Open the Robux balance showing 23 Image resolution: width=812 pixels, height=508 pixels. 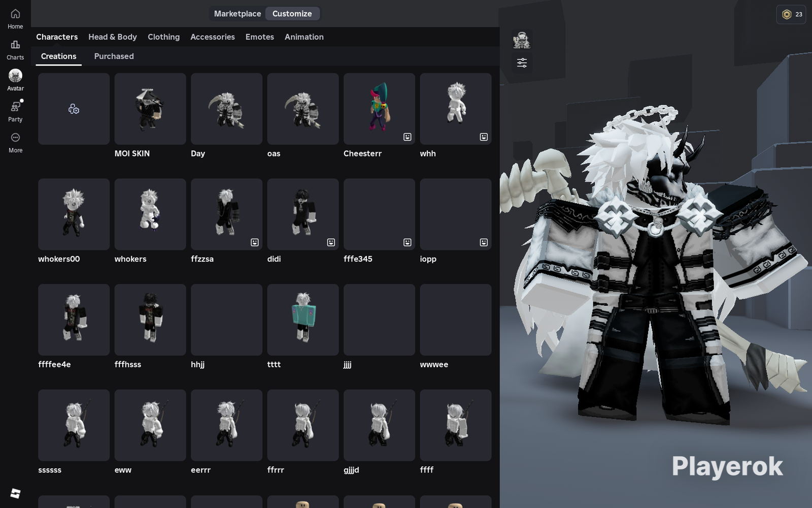click(791, 14)
